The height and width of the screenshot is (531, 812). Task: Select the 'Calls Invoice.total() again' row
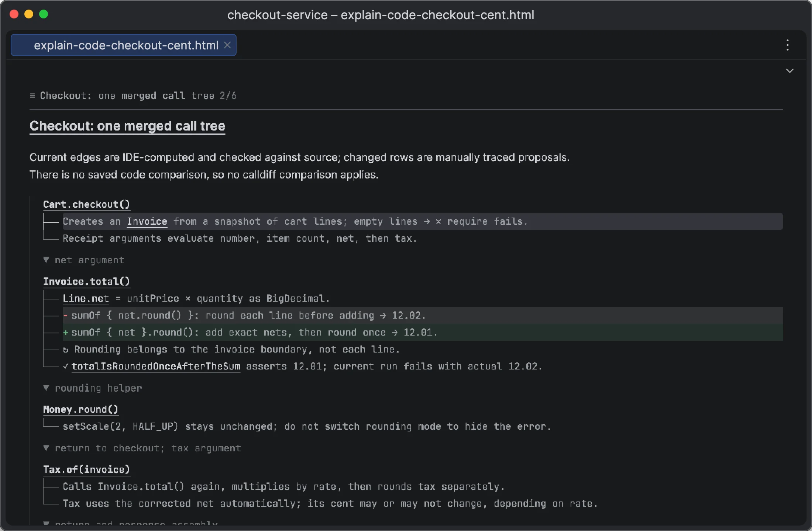[x=423, y=487]
